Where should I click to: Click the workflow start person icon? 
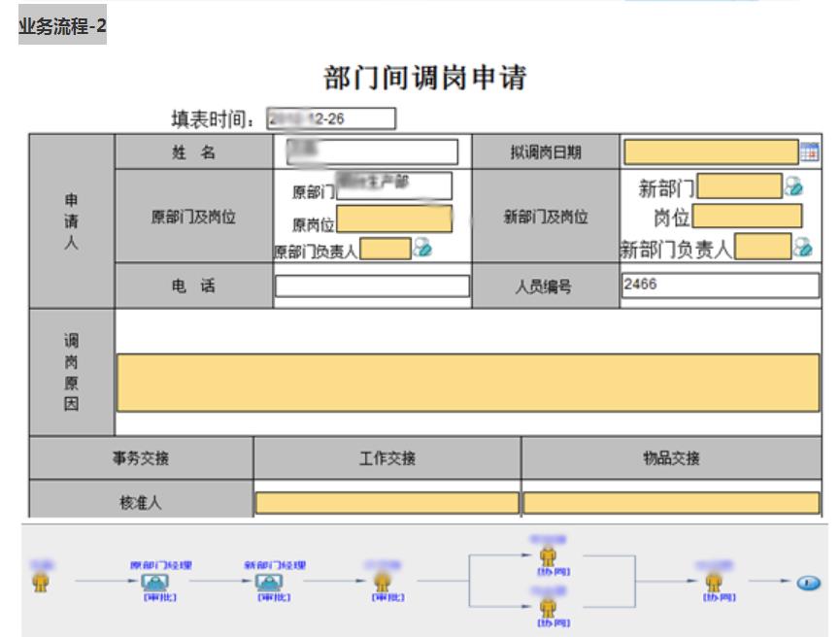41,582
